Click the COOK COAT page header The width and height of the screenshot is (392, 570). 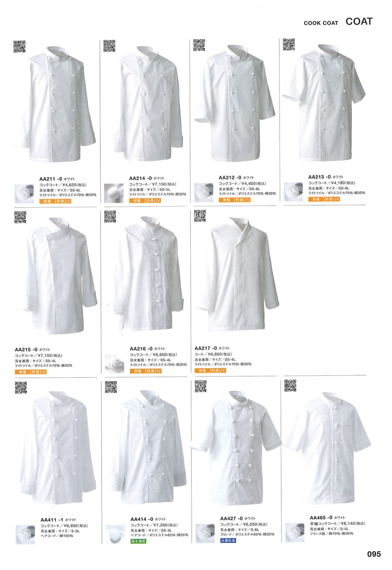[x=321, y=23]
